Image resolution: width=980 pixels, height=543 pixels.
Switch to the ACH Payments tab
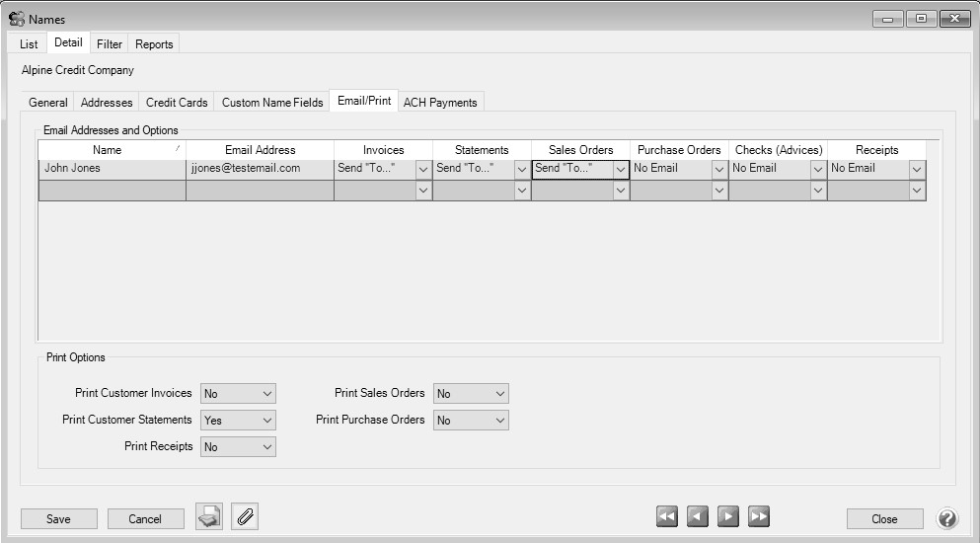[440, 103]
